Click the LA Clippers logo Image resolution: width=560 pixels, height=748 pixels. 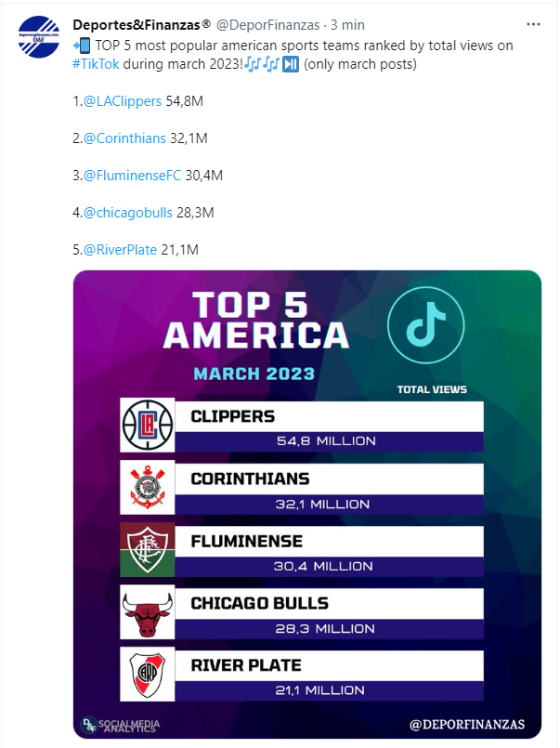148,425
